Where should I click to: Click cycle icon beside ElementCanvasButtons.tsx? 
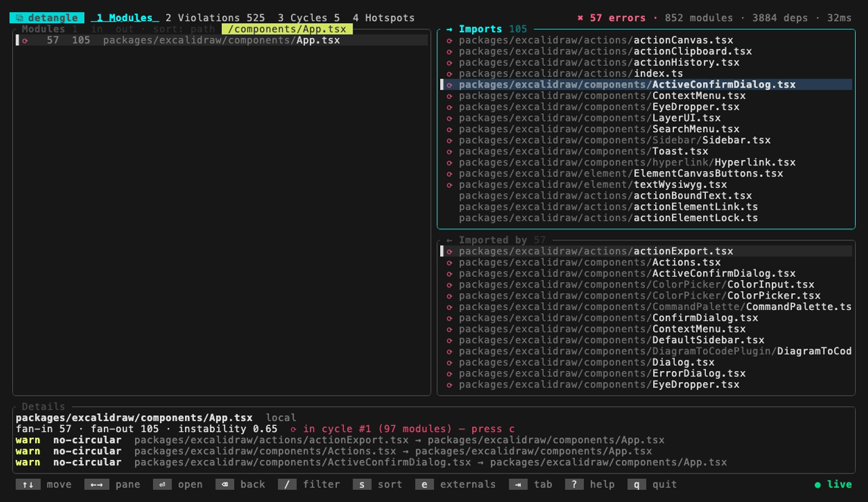pyautogui.click(x=449, y=174)
